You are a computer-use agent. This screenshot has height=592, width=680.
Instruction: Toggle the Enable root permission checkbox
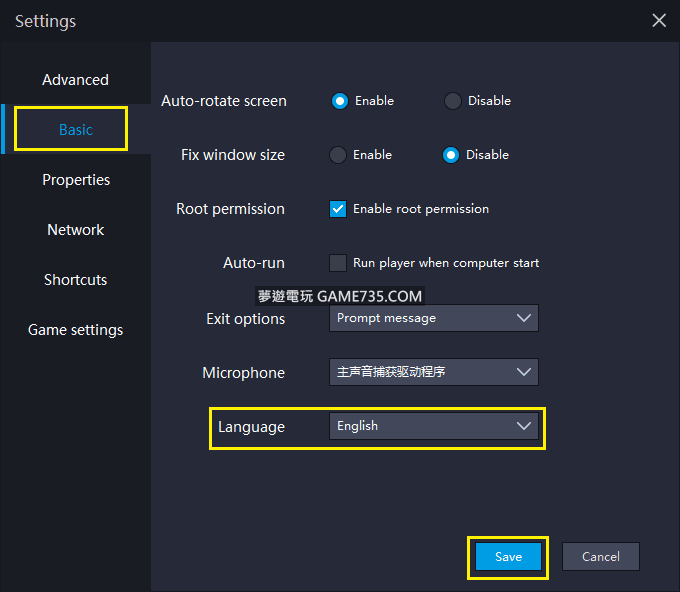click(338, 209)
